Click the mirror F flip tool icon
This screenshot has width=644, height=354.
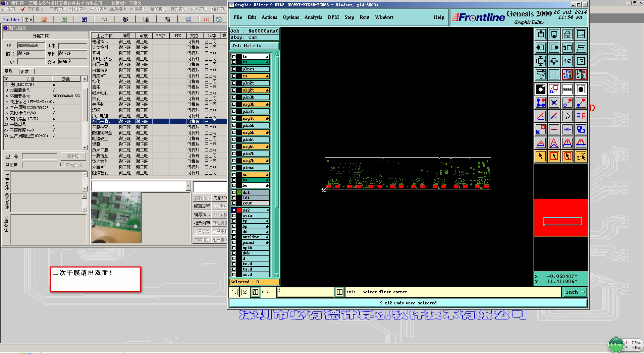tap(581, 116)
